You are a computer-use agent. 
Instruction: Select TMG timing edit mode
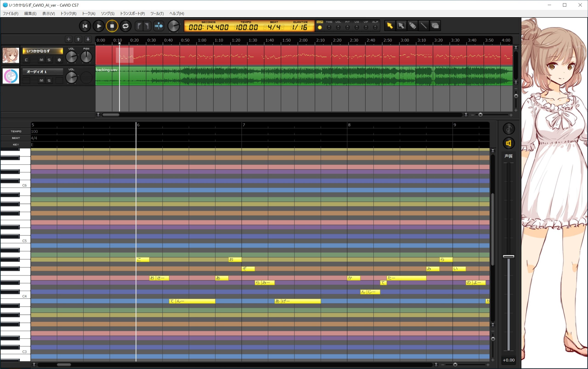[x=329, y=26]
